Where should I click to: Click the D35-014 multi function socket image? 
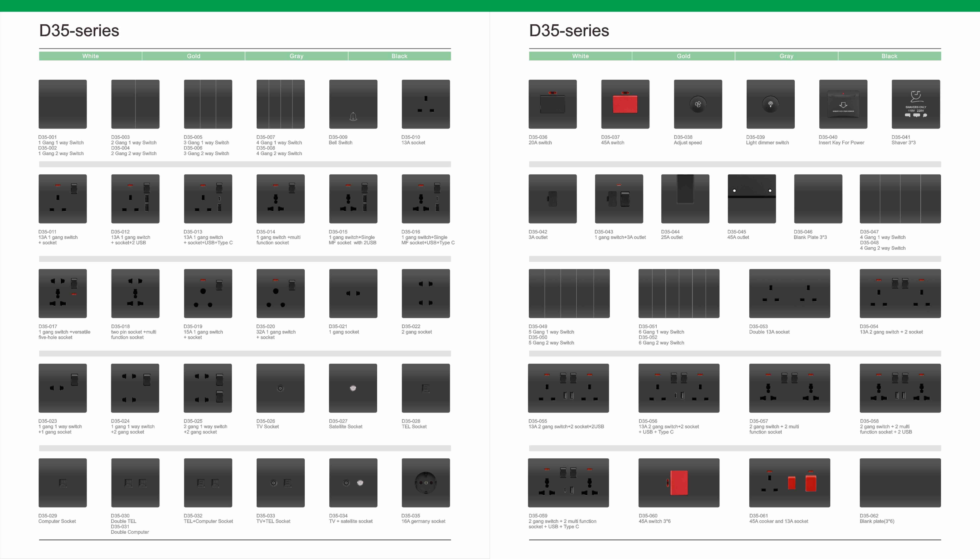281,199
